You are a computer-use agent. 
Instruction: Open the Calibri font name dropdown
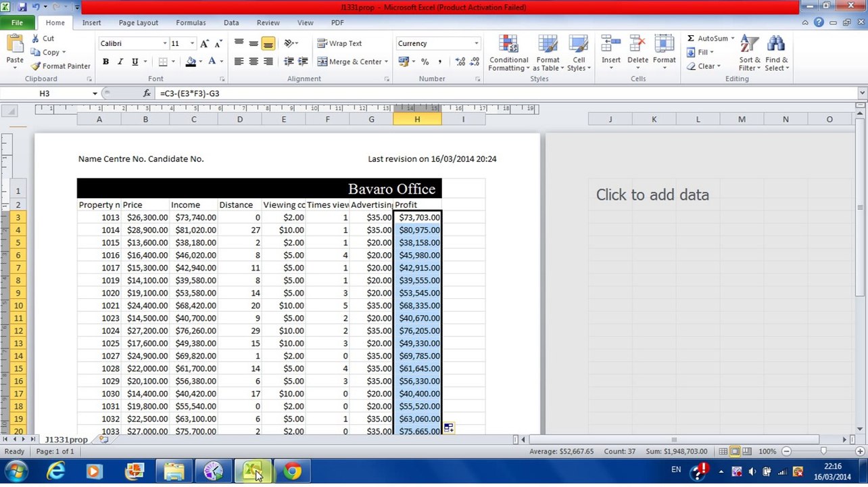click(x=164, y=43)
